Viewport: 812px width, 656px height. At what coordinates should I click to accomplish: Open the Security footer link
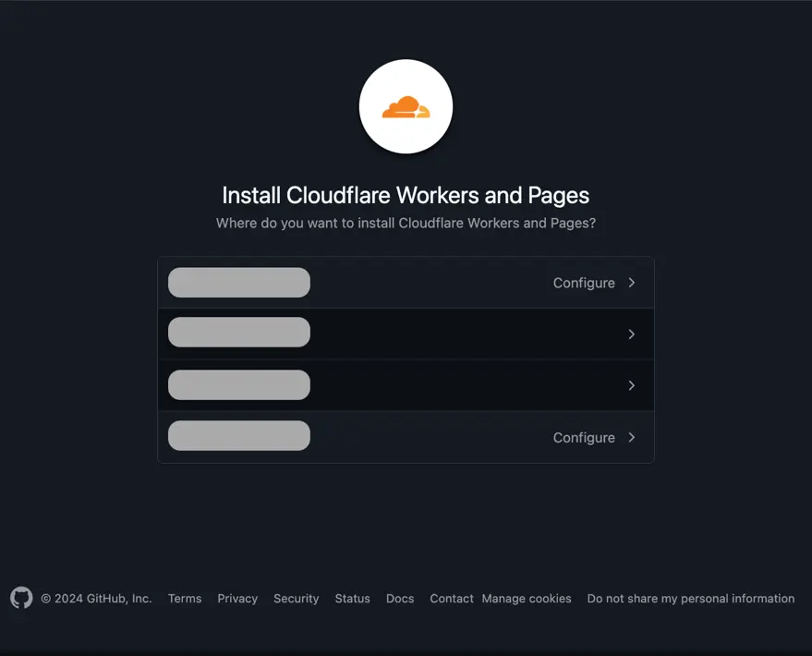coord(297,599)
